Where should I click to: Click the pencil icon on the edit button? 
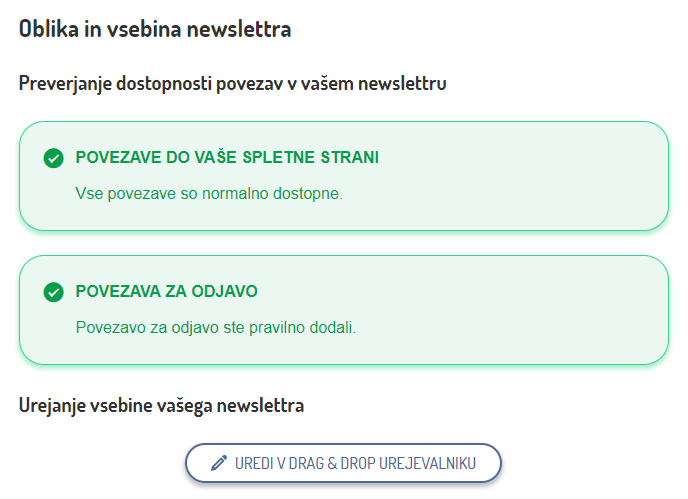(220, 463)
